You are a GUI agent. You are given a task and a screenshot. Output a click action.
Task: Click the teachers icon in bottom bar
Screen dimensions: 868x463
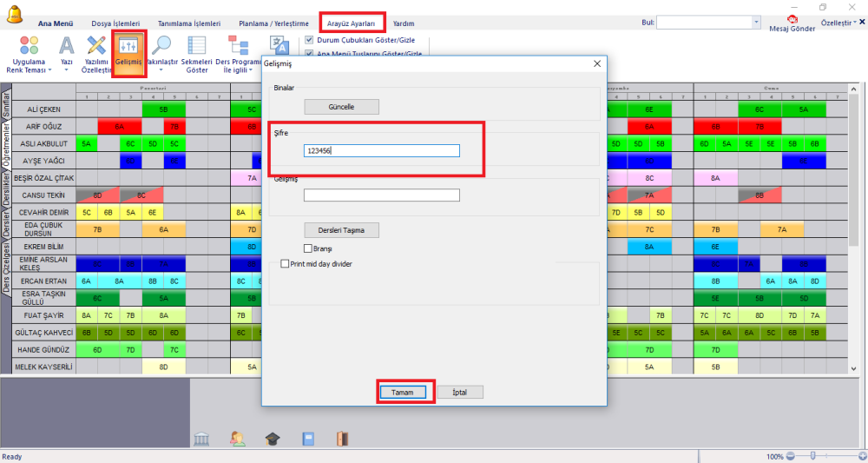[x=238, y=440]
